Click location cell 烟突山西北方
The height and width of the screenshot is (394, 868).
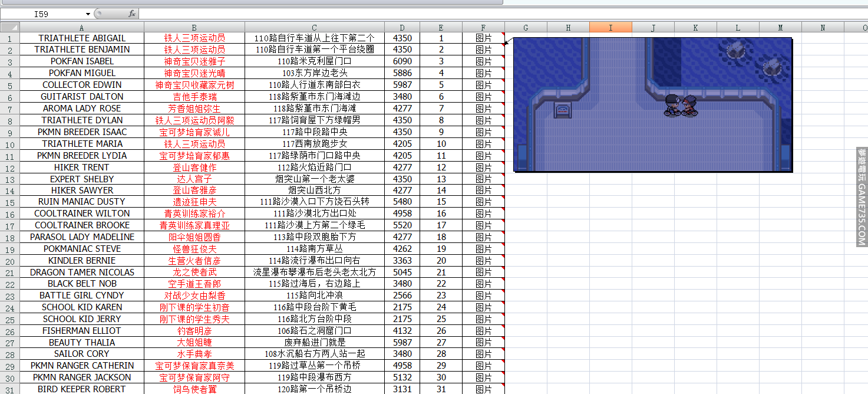315,191
